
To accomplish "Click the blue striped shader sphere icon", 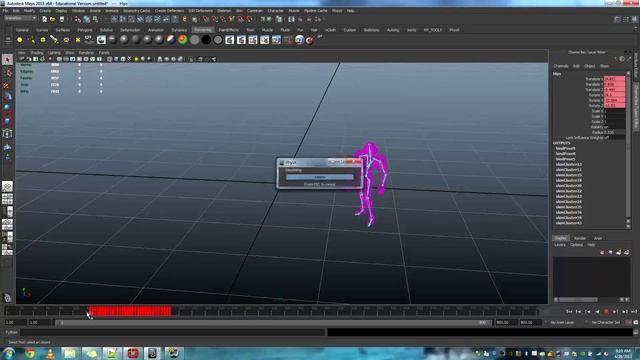I will tap(171, 40).
